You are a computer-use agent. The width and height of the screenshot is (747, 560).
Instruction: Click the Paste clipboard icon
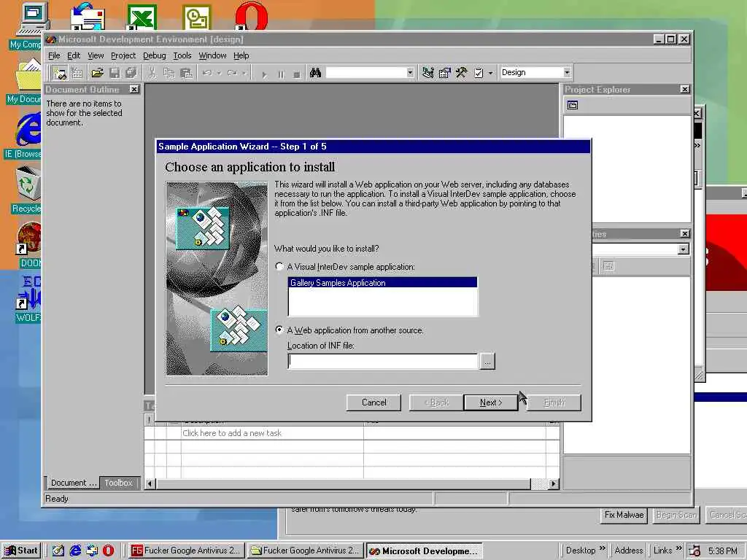click(186, 73)
